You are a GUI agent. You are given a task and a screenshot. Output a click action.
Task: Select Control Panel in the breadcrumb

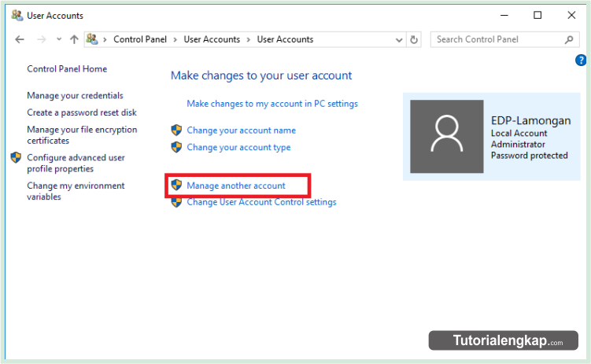click(140, 39)
